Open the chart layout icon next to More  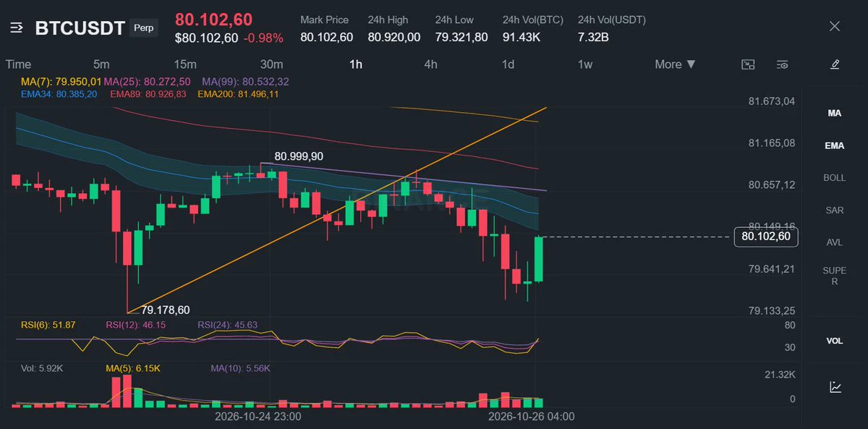coord(749,64)
